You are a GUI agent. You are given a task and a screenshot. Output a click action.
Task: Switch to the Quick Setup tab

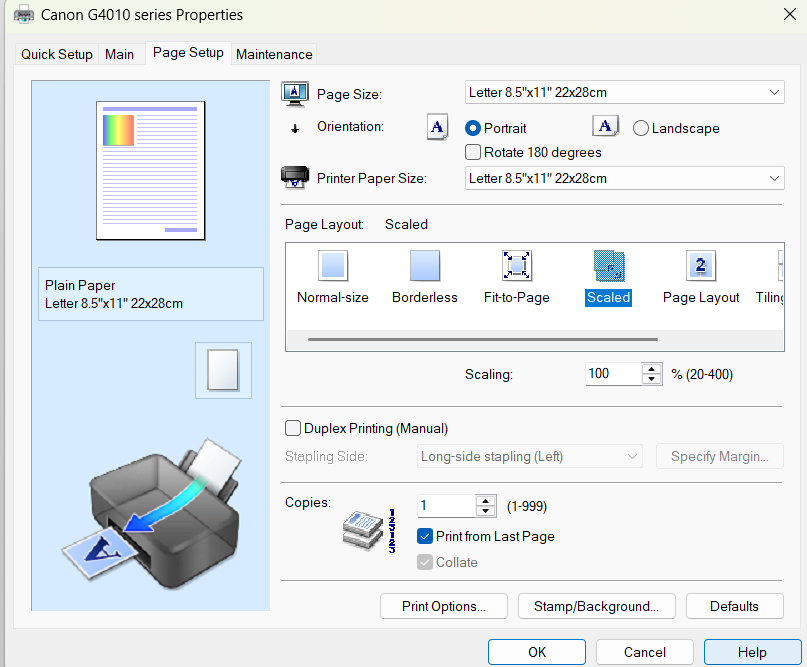click(x=57, y=54)
